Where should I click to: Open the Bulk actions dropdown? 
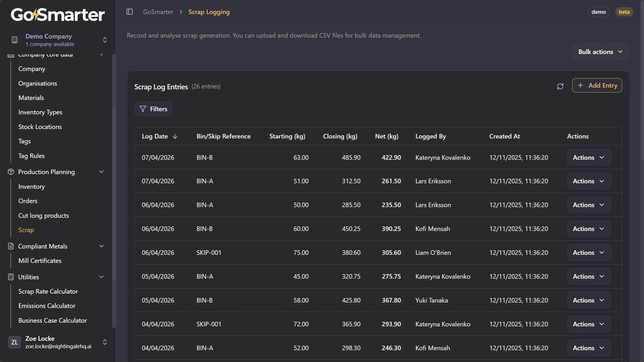click(x=601, y=52)
